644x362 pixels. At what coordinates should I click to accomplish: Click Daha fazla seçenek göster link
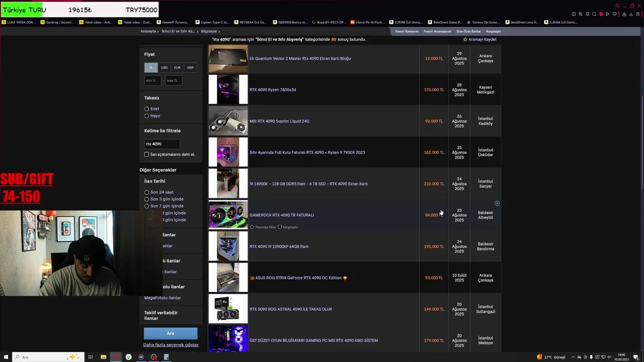coord(171,345)
